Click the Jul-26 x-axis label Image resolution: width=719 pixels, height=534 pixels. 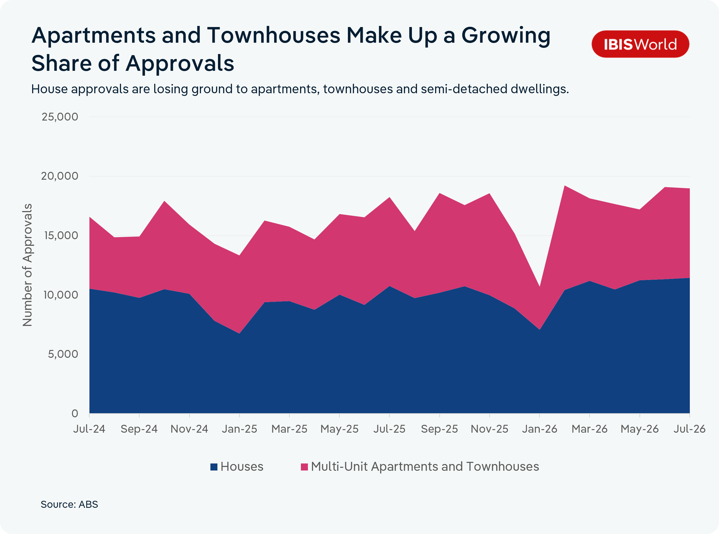(x=690, y=429)
